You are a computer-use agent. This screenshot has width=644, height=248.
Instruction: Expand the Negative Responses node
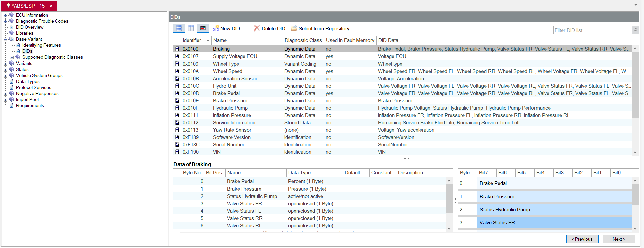[5, 94]
